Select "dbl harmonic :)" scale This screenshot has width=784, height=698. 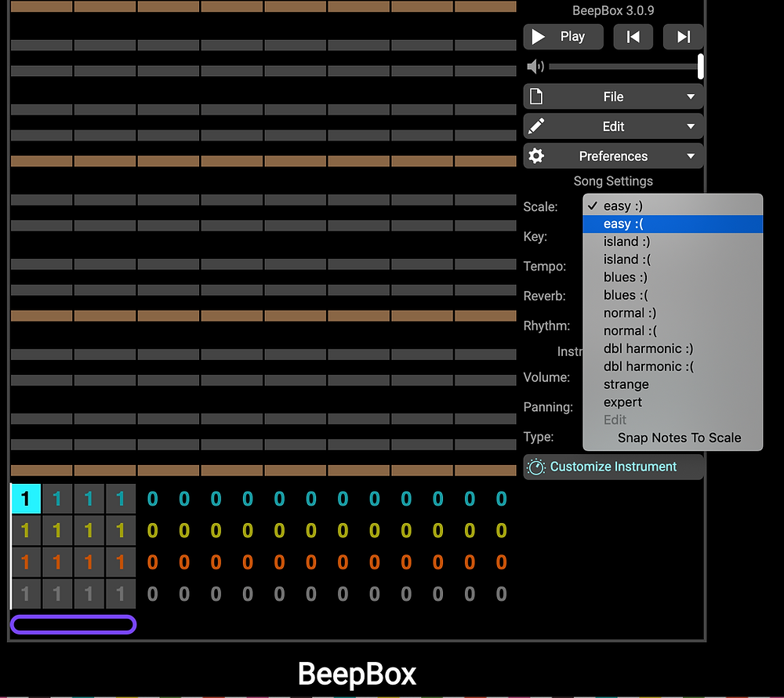click(673, 349)
